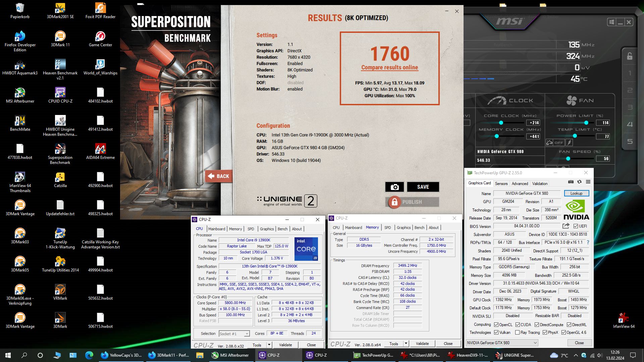Open the GPU-Z hamburger menu
Viewport: 644px width, 362px height.
pyautogui.click(x=588, y=182)
